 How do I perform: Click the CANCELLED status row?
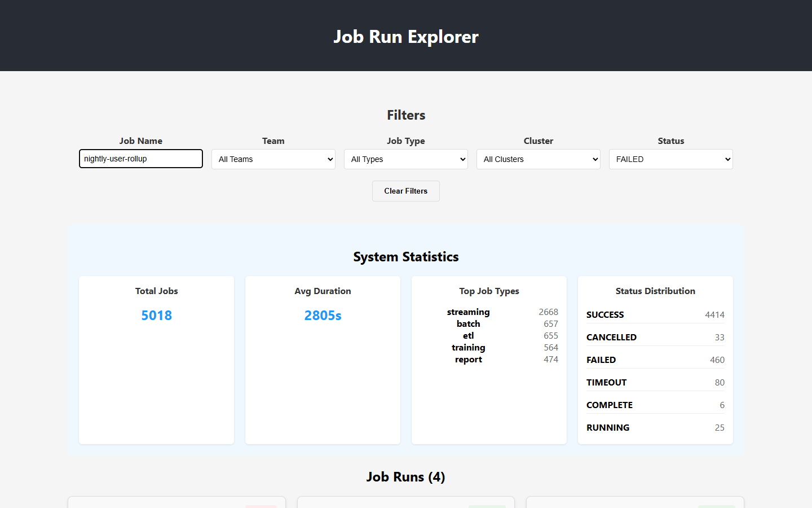(655, 338)
